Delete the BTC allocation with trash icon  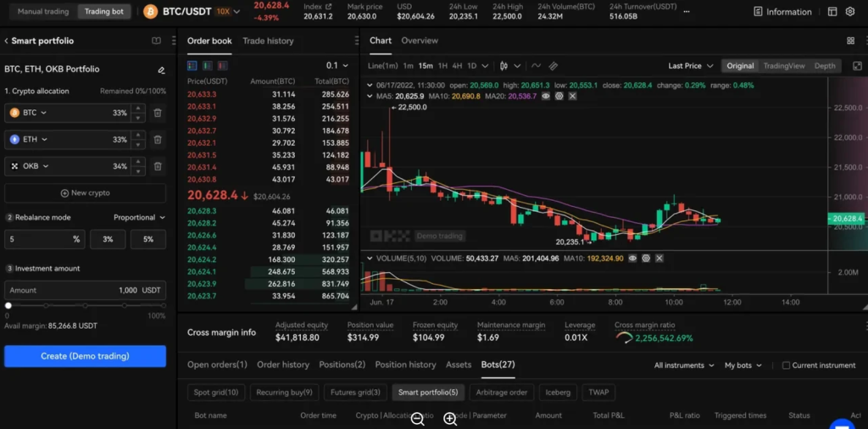(158, 113)
